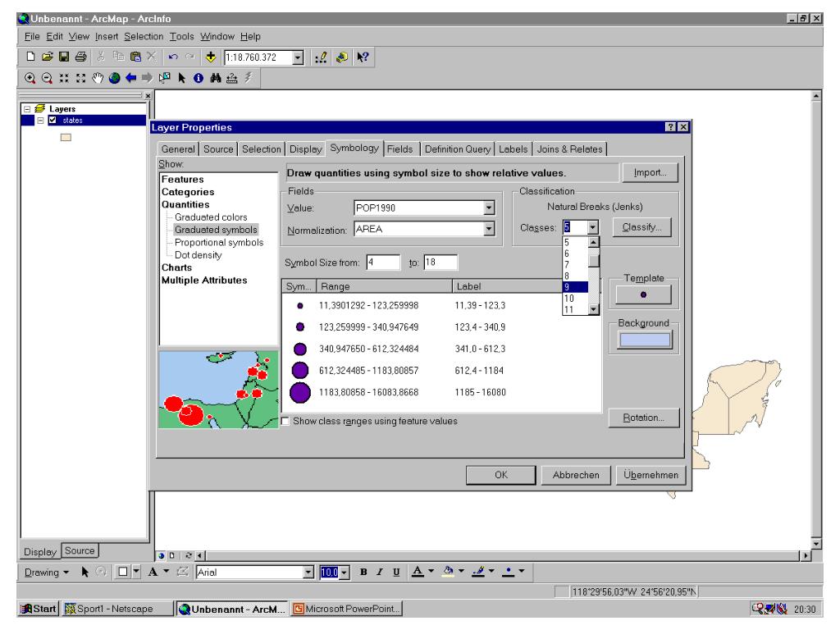
Task: Collapse the Layers tree node
Action: click(x=27, y=109)
